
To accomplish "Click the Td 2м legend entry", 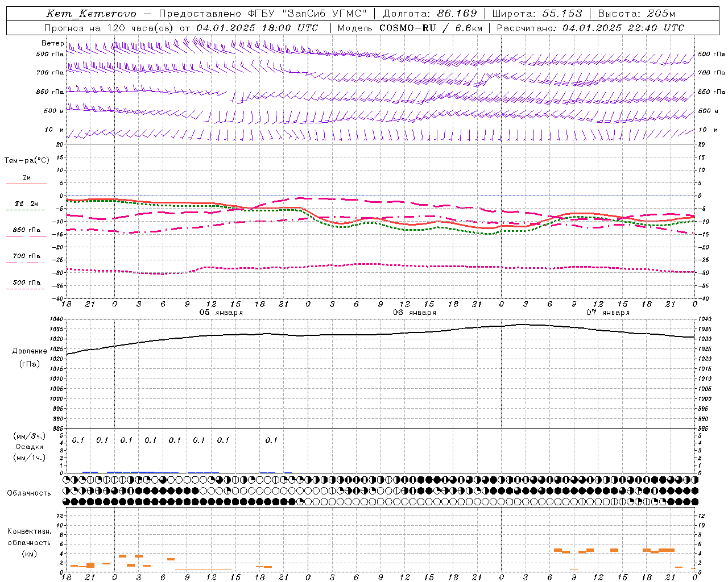I will point(26,203).
